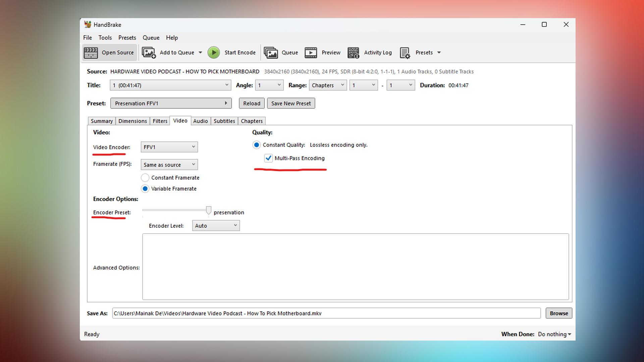Screen dimensions: 644x362
Task: Click the green Start Encode play icon
Action: (x=214, y=53)
